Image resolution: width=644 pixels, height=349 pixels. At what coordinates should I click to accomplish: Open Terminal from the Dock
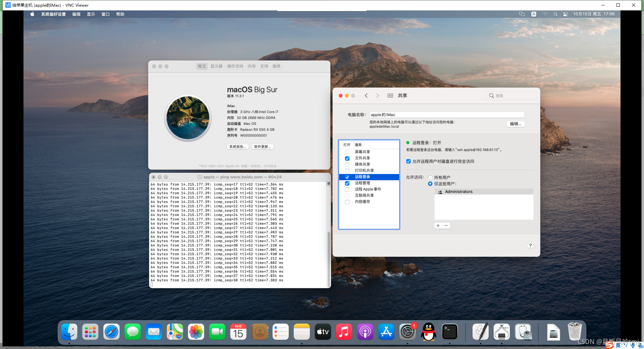[x=450, y=332]
